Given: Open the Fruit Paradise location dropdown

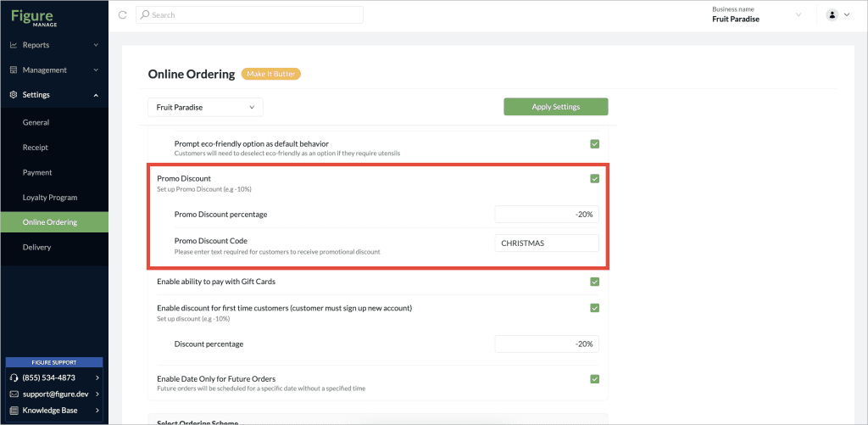Looking at the screenshot, I should click(205, 108).
